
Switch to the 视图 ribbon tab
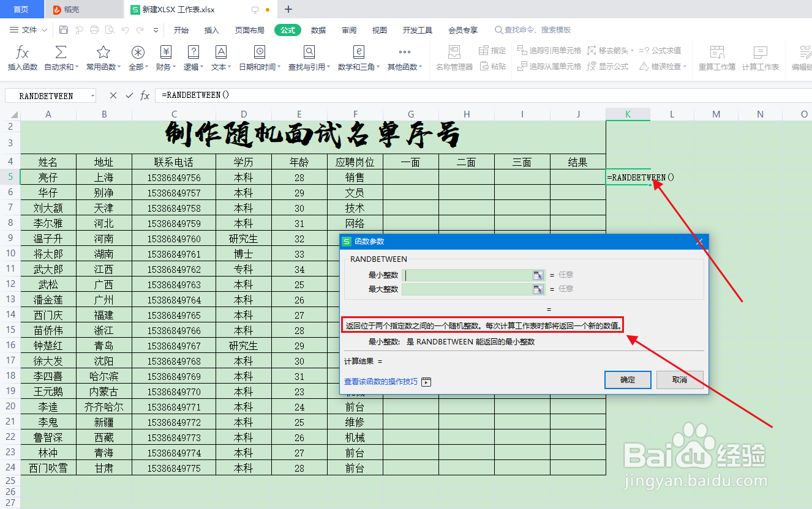380,30
